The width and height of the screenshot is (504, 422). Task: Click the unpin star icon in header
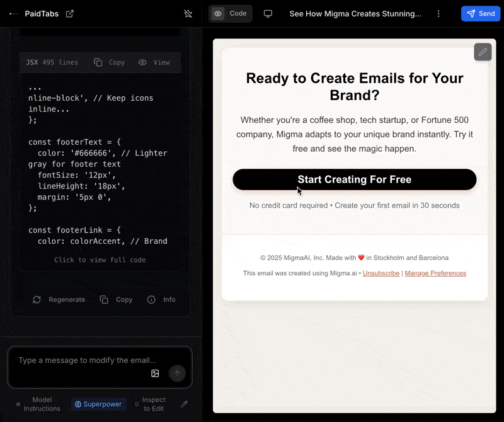(x=188, y=13)
